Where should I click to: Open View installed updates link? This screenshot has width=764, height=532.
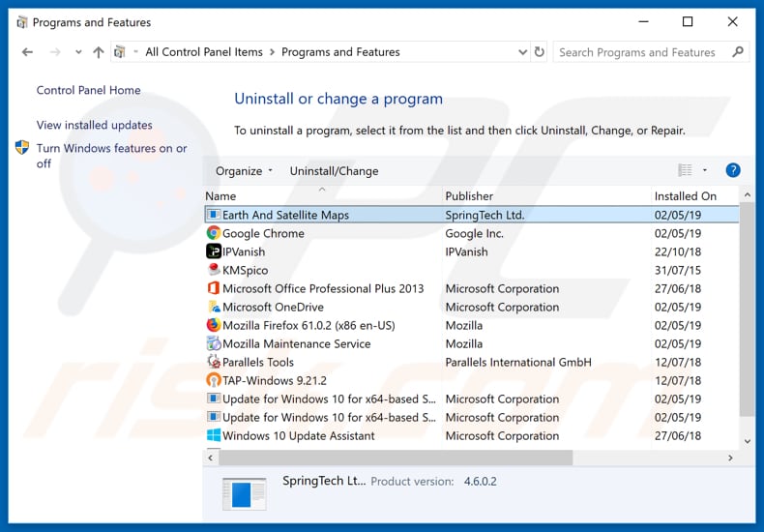94,125
